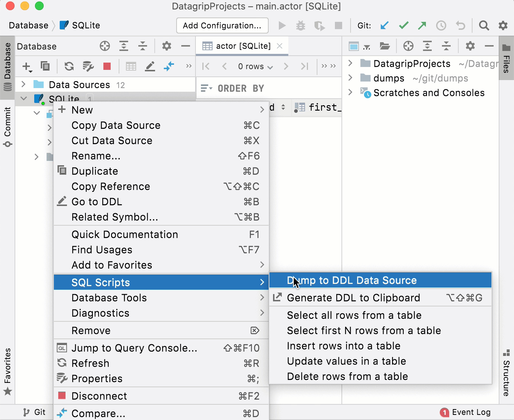Refresh the SQLite data source
Image resolution: width=514 pixels, height=420 pixels.
coord(69,66)
